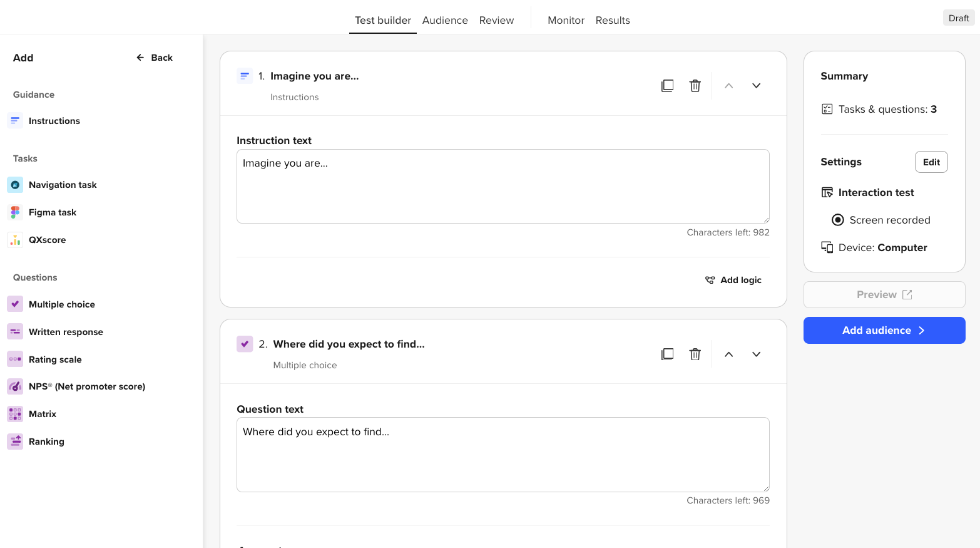Add a Rating scale question
Screen dimensions: 980x548
point(15,359)
